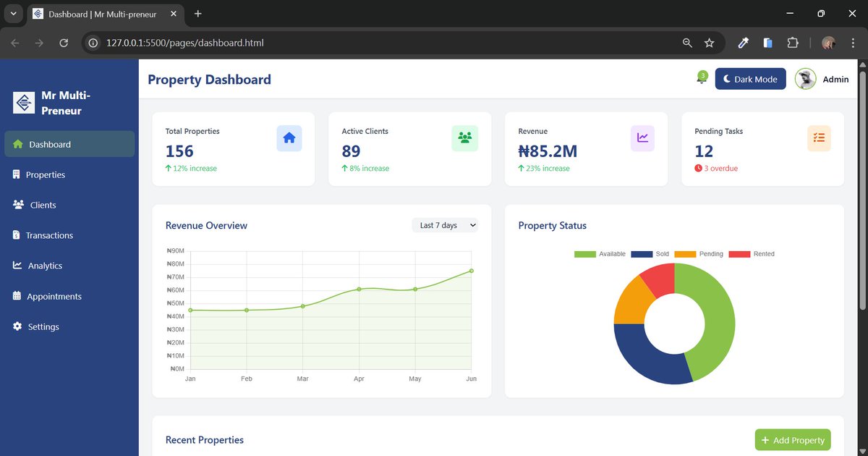This screenshot has height=456, width=868.
Task: Click the Settings gear icon in sidebar
Action: point(17,326)
